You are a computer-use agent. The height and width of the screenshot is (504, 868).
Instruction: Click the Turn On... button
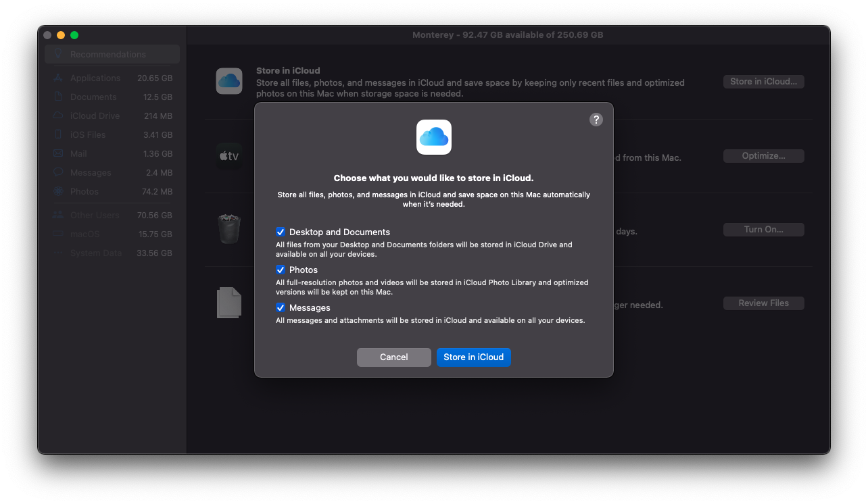click(764, 230)
